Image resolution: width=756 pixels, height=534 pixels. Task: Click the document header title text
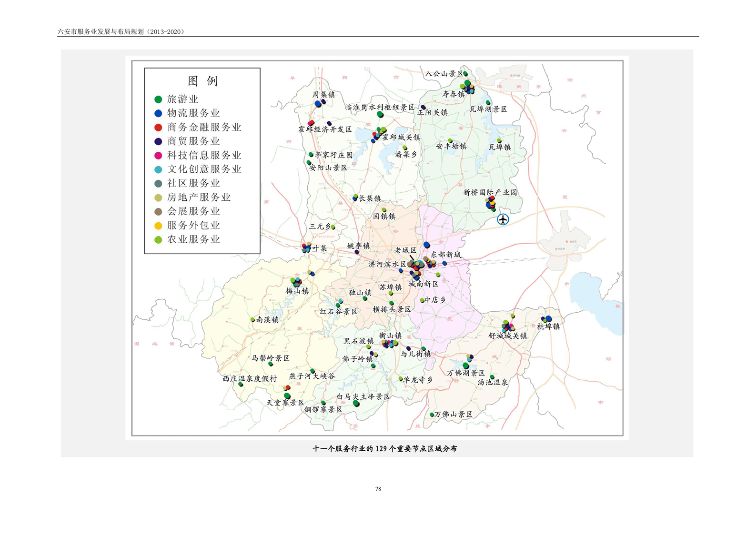tap(121, 32)
